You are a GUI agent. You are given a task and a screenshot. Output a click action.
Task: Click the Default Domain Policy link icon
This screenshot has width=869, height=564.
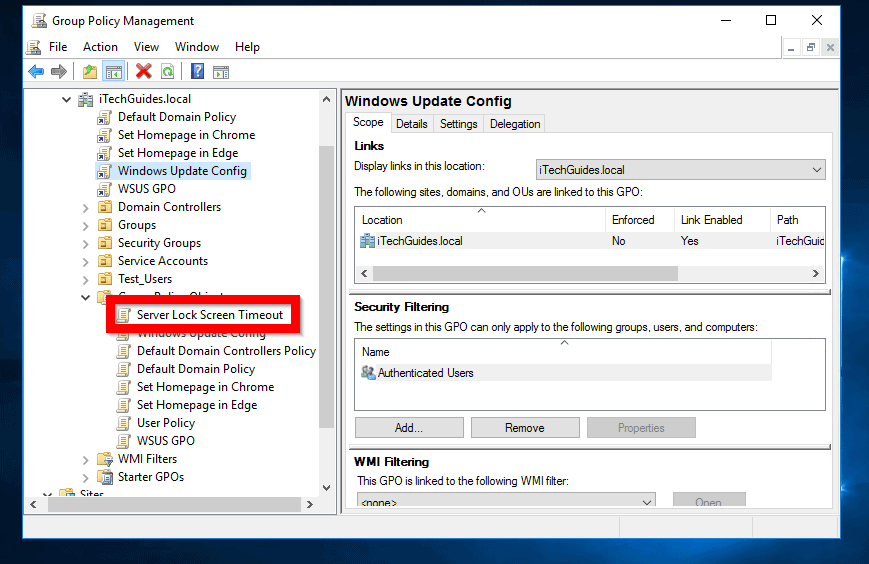point(104,117)
